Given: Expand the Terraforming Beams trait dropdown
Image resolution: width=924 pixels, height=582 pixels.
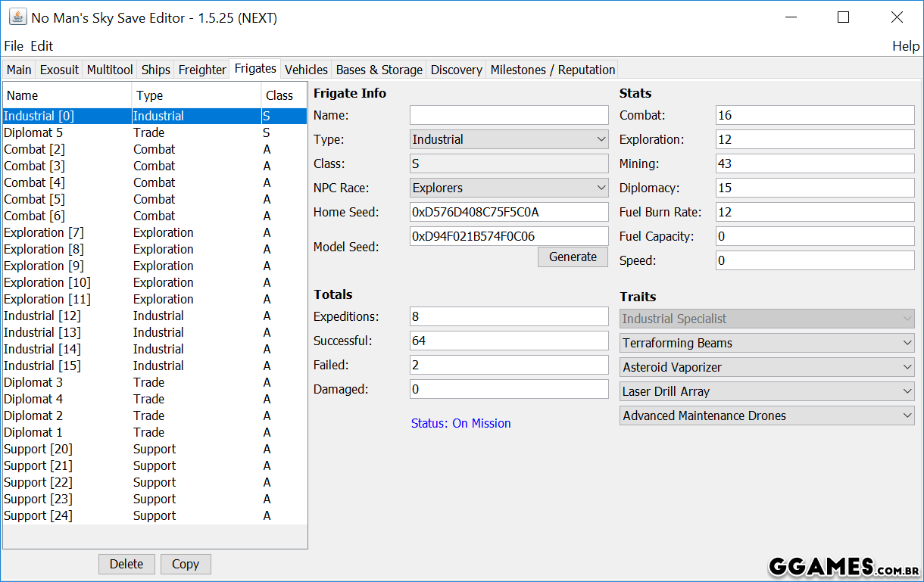Looking at the screenshot, I should [x=766, y=343].
